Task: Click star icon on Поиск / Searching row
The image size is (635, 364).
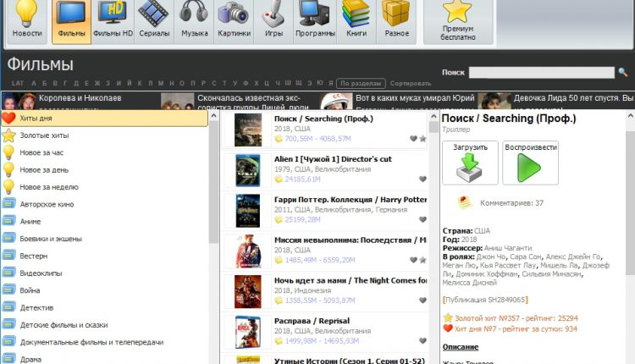Action: pos(422,139)
